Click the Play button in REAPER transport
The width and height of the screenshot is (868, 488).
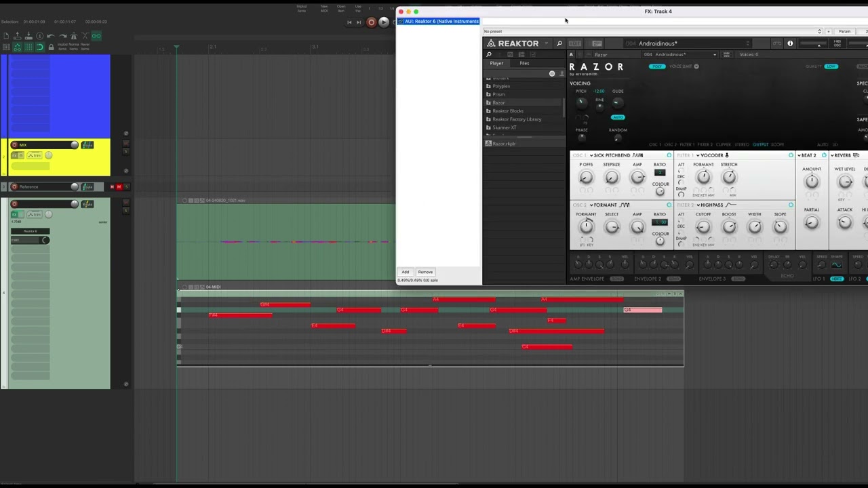point(383,22)
